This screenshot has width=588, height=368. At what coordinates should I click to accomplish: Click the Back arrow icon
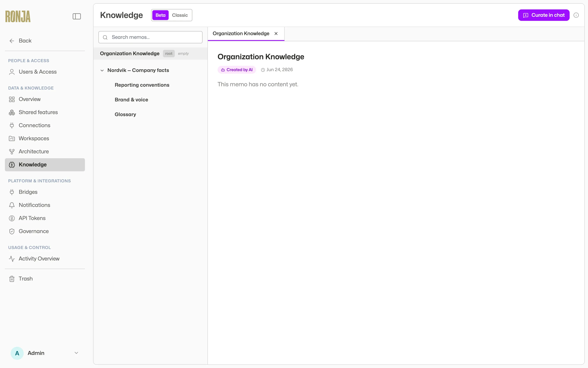click(x=12, y=41)
